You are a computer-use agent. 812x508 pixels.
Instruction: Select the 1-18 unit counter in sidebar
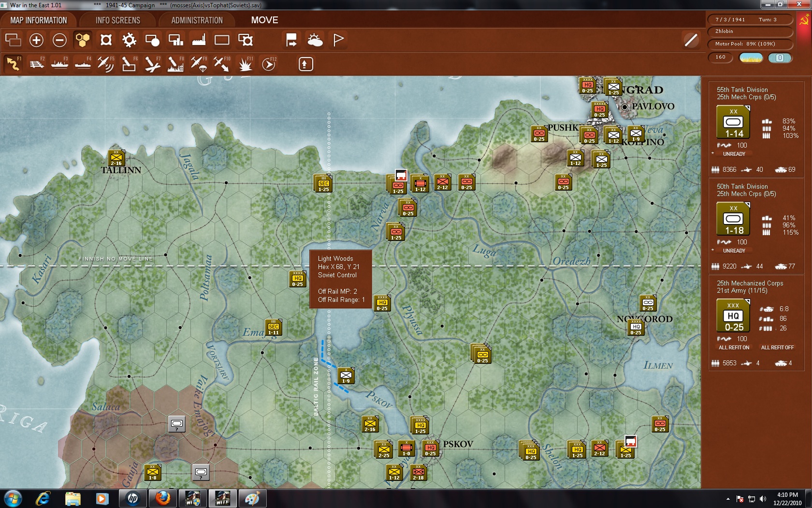coord(733,219)
